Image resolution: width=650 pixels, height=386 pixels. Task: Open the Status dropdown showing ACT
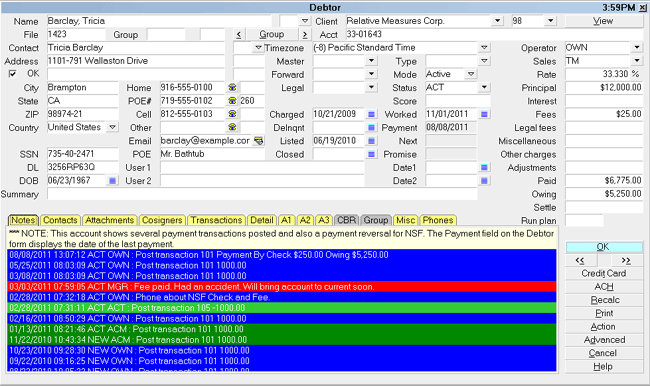click(484, 87)
